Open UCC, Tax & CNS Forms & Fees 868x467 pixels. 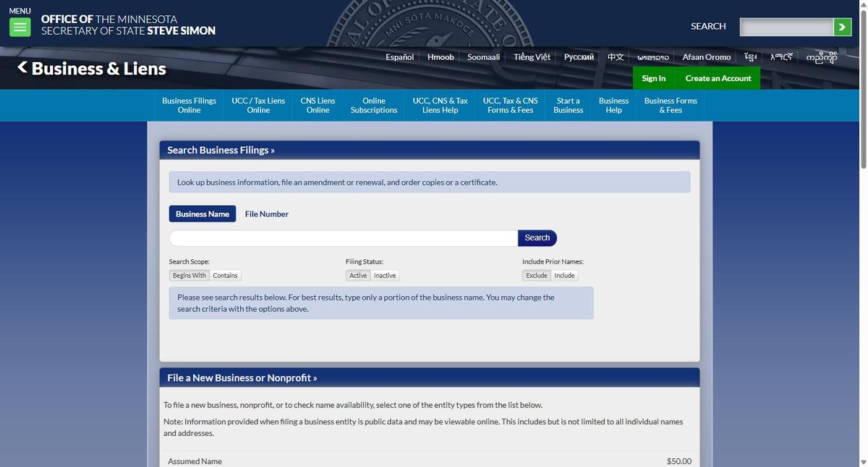(x=510, y=105)
